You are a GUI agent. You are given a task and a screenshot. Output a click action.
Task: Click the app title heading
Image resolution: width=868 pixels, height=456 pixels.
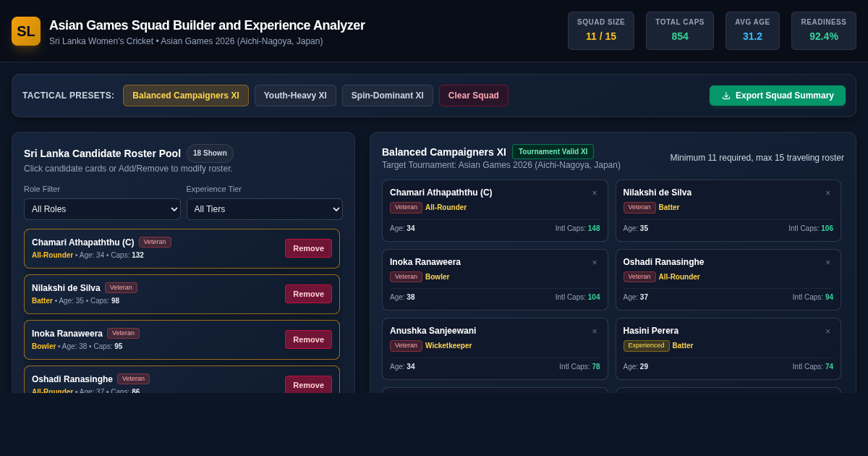click(x=207, y=25)
